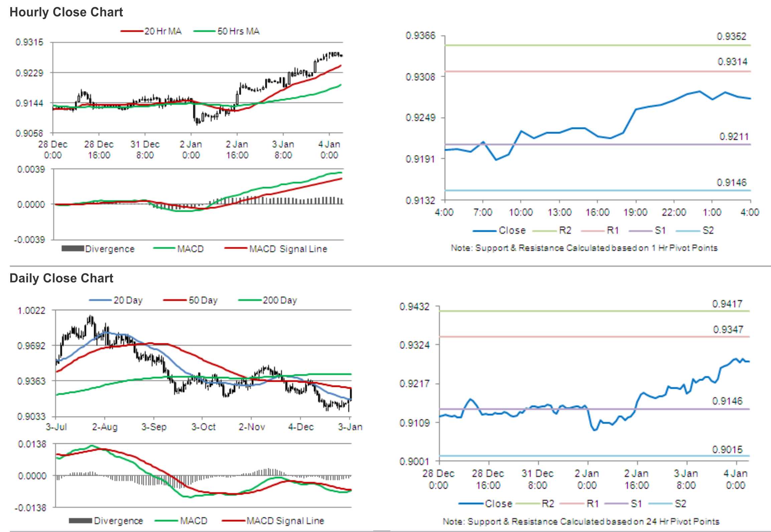Screen dimensions: 771x532
Task: Select the 20 Hr MA legend entry
Action: [151, 31]
